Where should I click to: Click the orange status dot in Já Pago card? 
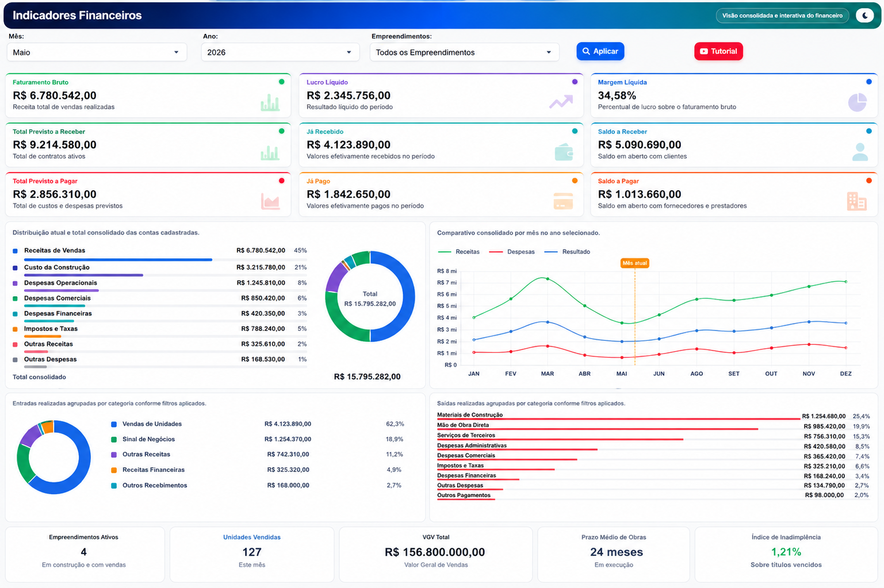click(x=575, y=180)
